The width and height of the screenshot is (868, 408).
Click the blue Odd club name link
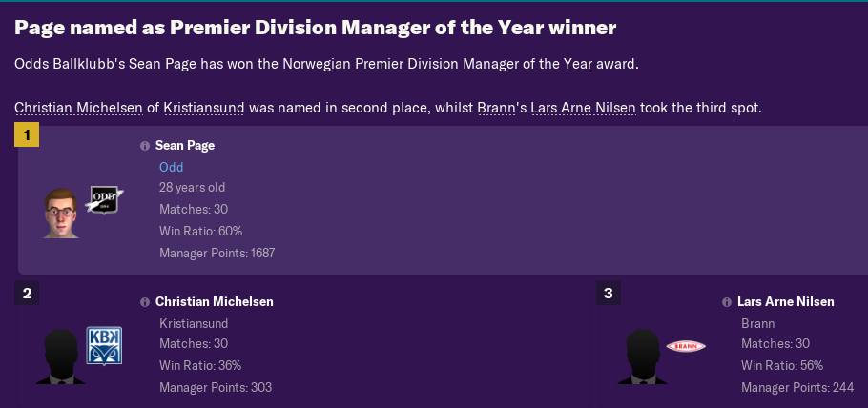(x=171, y=167)
